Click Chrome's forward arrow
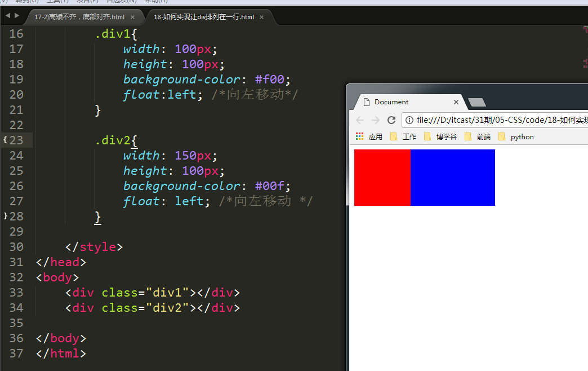 pos(375,120)
